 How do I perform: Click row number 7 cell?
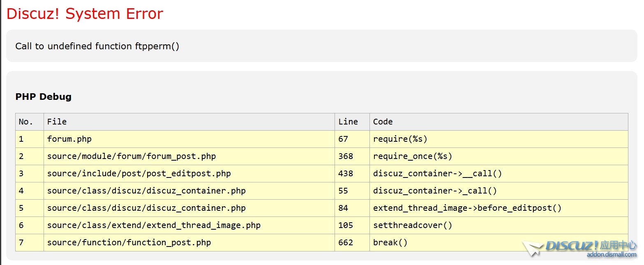[30, 243]
